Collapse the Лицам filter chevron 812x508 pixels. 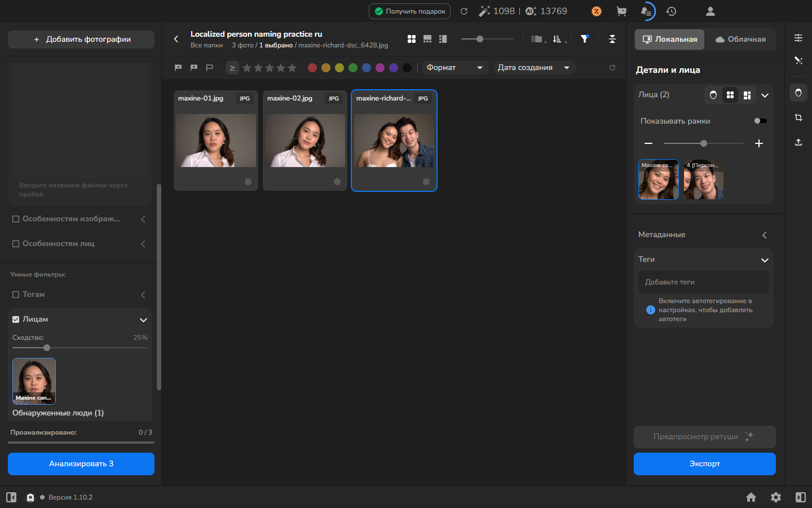pyautogui.click(x=143, y=319)
